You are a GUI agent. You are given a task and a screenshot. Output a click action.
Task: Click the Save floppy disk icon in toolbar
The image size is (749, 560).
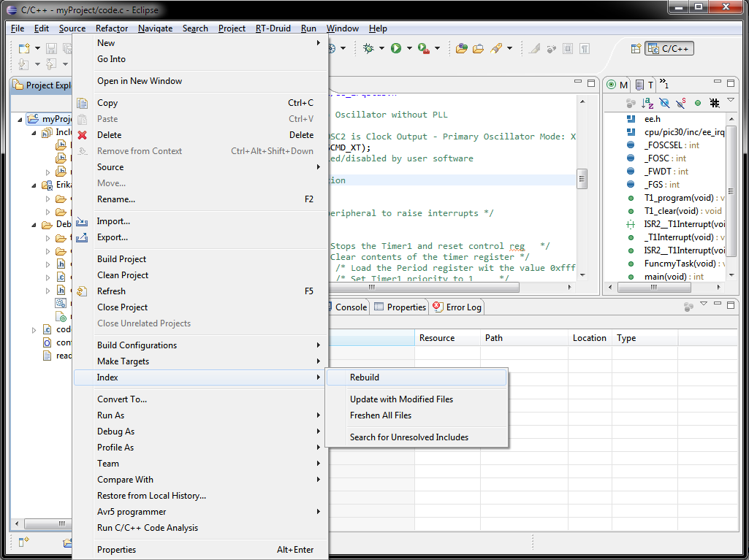(x=51, y=48)
